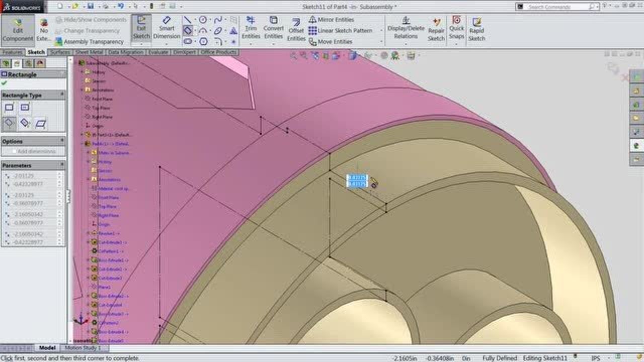Viewport: 644px width, 362px height.
Task: Switch to the Features tab
Action: click(12, 52)
